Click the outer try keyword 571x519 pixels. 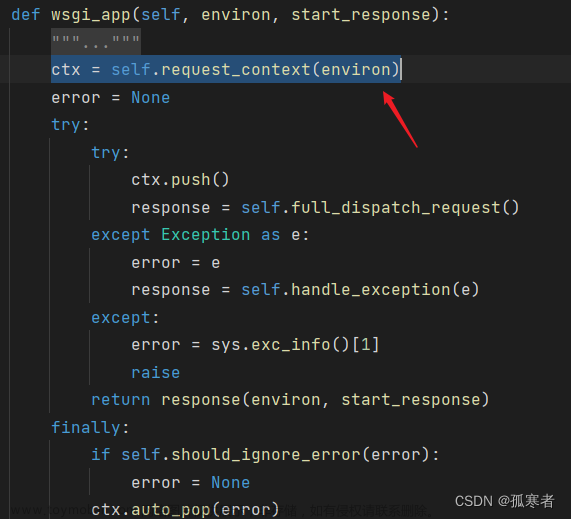[x=66, y=125]
